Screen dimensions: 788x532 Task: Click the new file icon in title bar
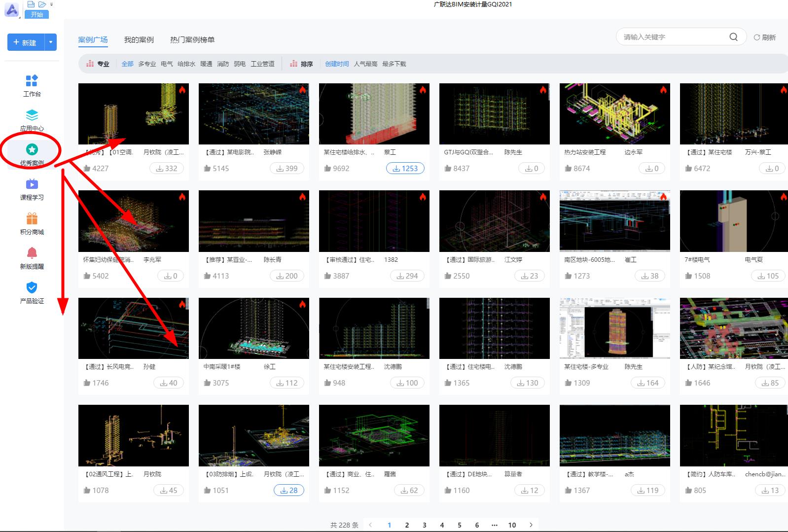[31, 4]
